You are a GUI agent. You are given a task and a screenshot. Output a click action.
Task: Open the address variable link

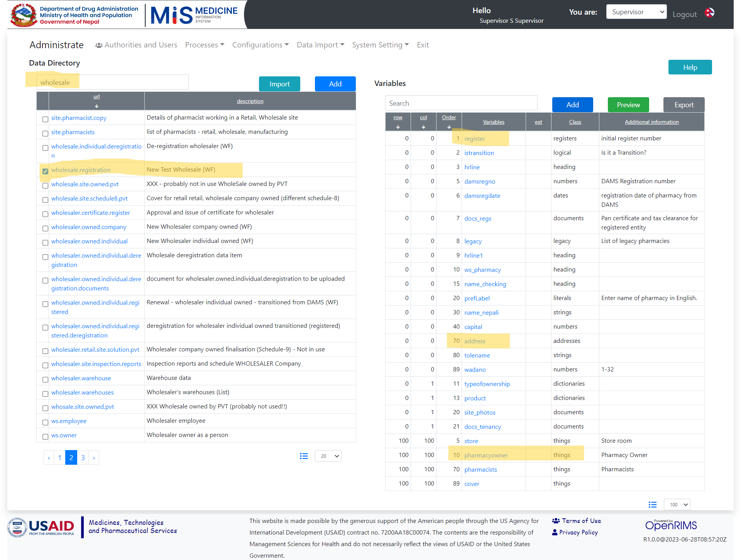(x=475, y=341)
